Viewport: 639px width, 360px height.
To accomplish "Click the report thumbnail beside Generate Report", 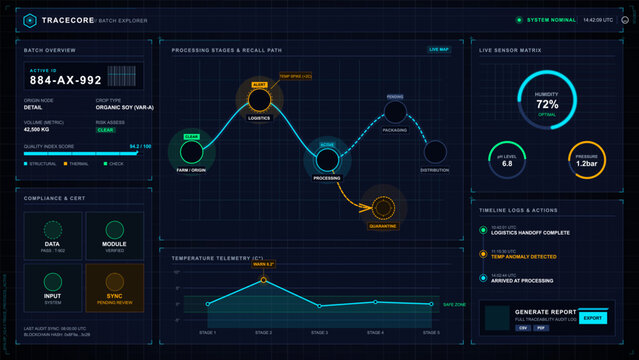I will coord(497,318).
